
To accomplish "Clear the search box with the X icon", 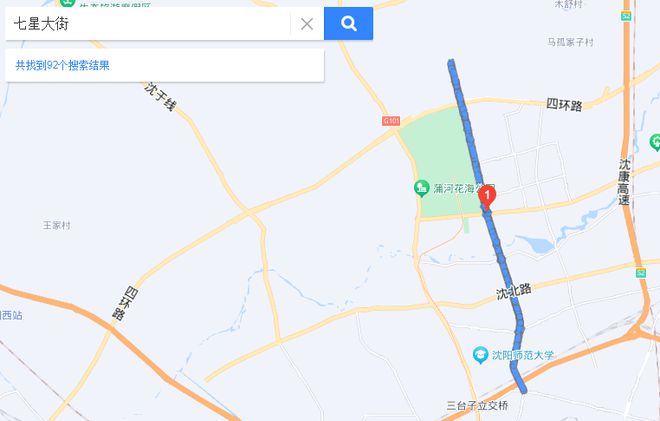I will click(307, 24).
